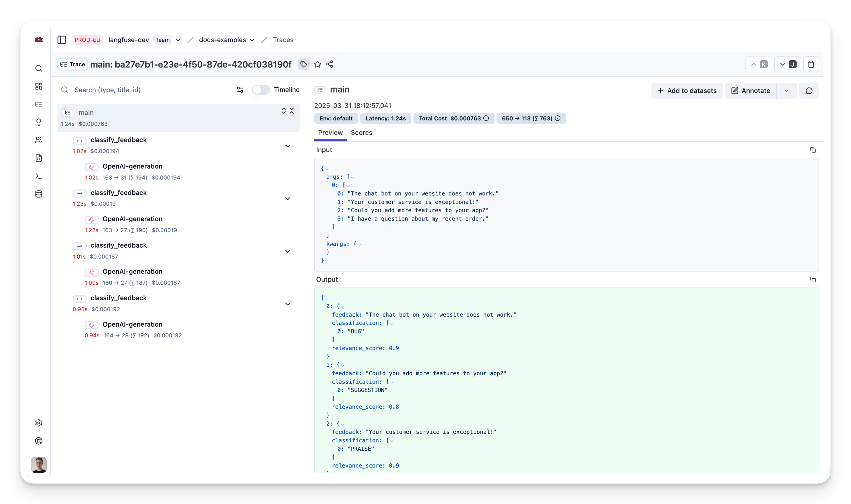Toggle the Timeline switch on
Viewport: 851px width, 504px height.
click(x=260, y=90)
